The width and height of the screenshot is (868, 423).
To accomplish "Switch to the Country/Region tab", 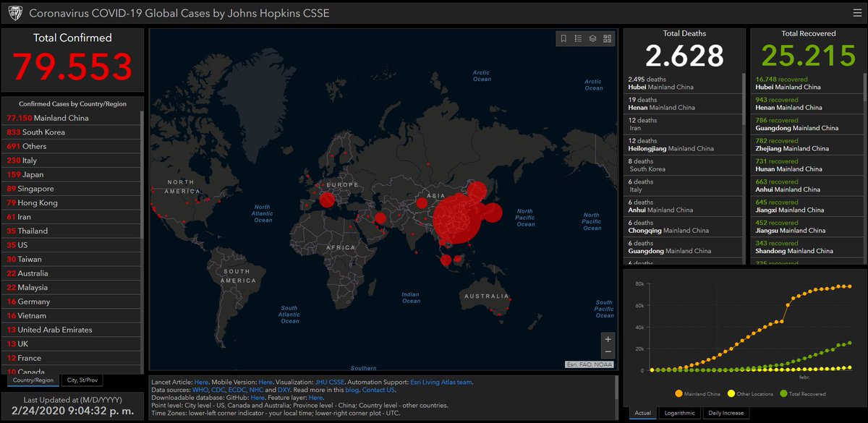I will 33,380.
